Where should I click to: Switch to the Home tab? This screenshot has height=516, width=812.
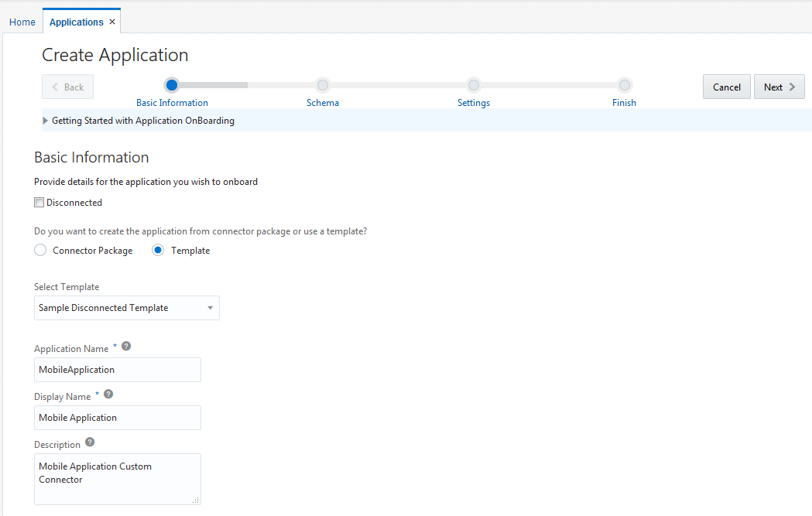click(x=22, y=22)
